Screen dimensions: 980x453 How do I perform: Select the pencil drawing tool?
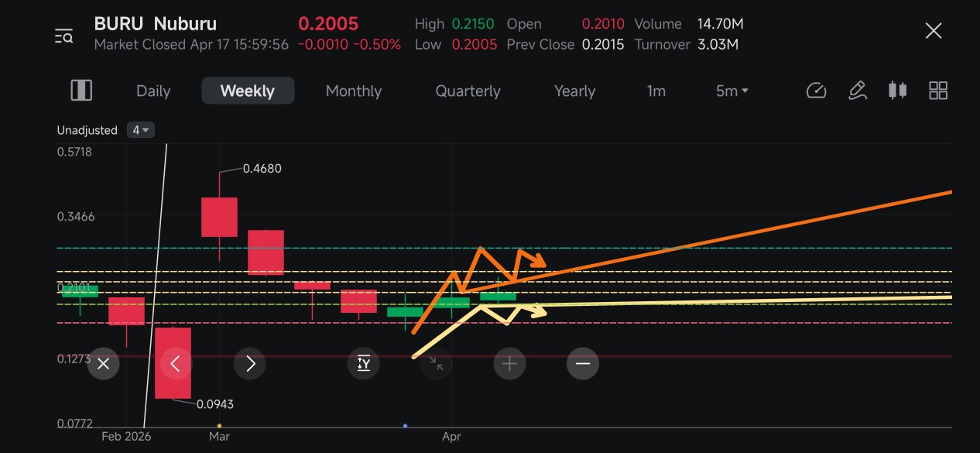pyautogui.click(x=857, y=91)
